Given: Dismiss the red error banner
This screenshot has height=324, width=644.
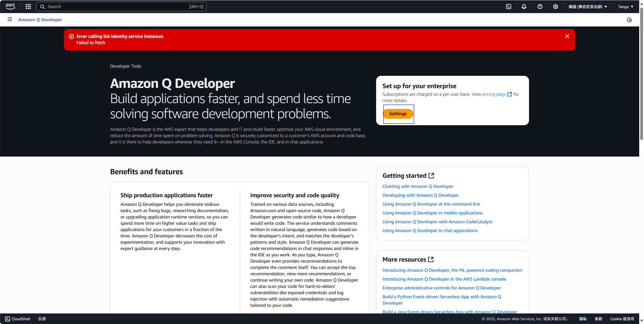Looking at the screenshot, I should coord(567,36).
